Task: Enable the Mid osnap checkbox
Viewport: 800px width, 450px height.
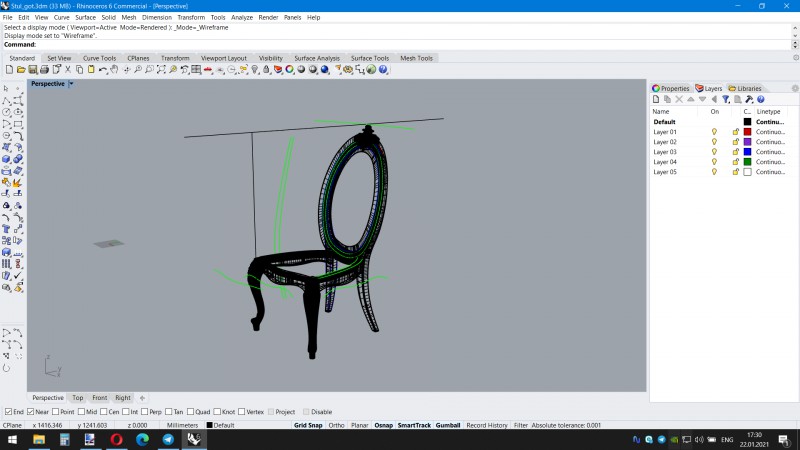Action: [81, 412]
